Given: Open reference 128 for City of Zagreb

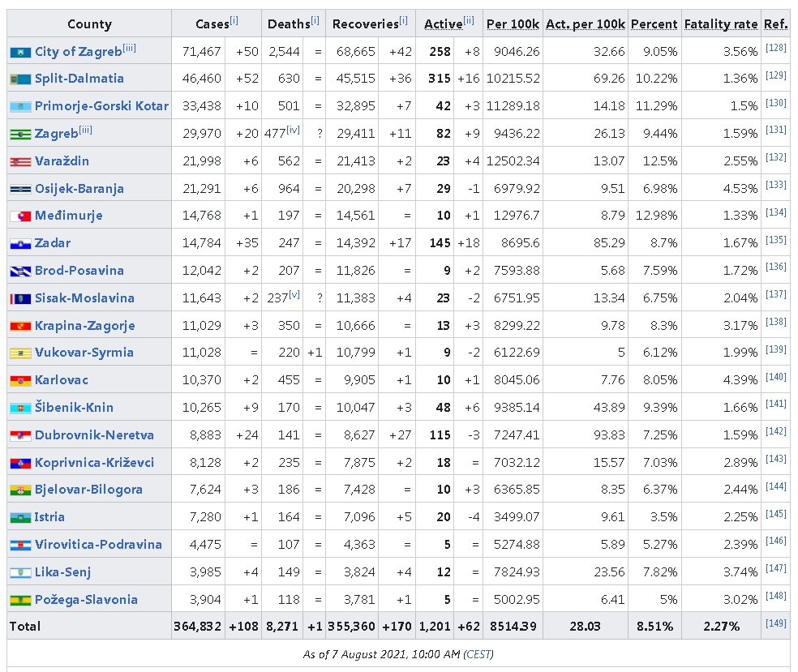Looking at the screenshot, I should [x=775, y=49].
